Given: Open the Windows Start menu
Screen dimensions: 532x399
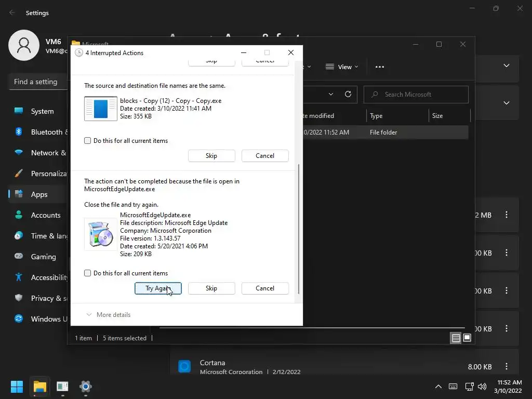Looking at the screenshot, I should pyautogui.click(x=17, y=387).
